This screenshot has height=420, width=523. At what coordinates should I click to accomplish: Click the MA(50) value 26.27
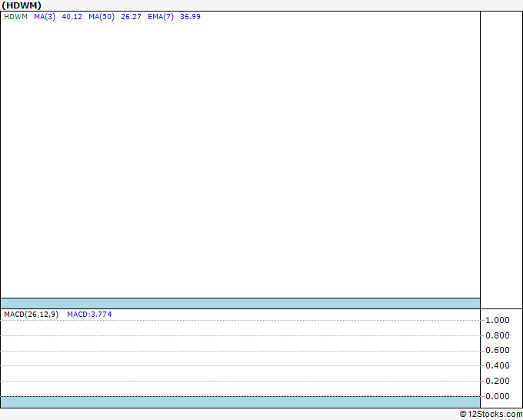point(131,17)
